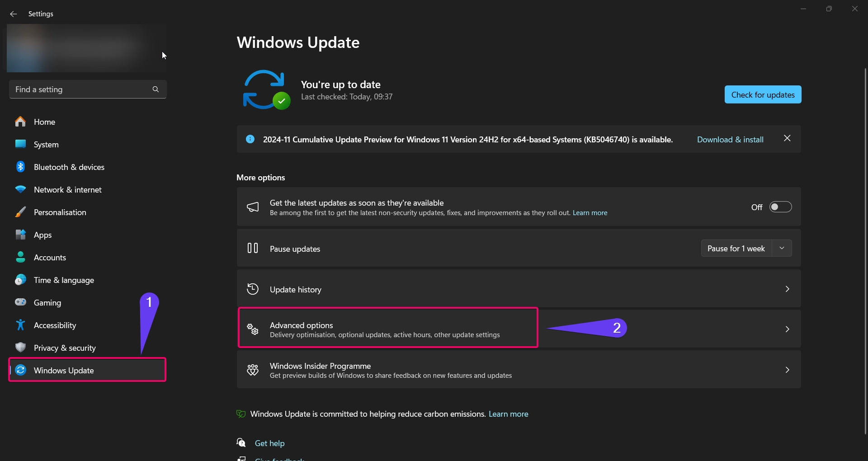
Task: Click the Advanced options row title
Action: click(301, 325)
